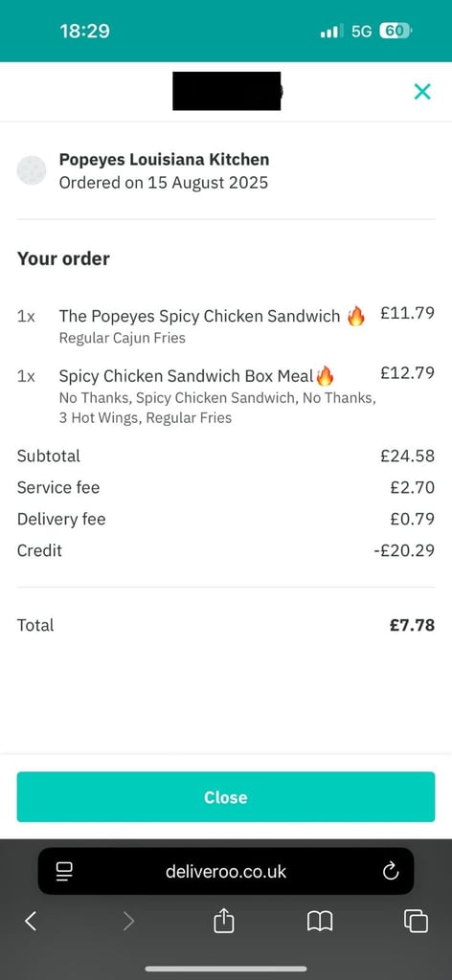Tap Safari's forward arrow
This screenshot has height=980, width=452.
coord(128,921)
